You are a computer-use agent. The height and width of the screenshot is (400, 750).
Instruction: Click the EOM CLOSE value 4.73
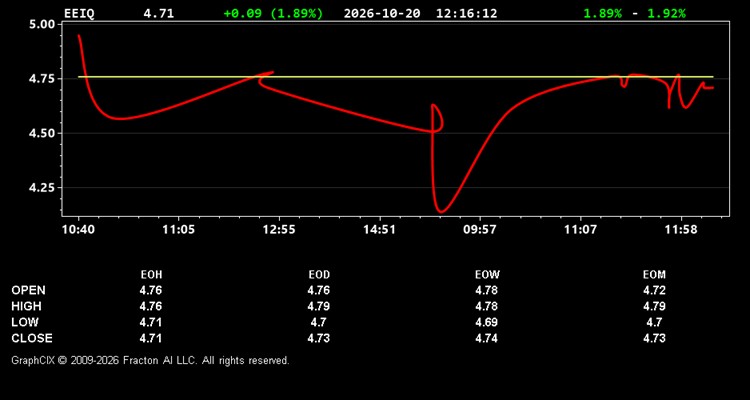[654, 338]
